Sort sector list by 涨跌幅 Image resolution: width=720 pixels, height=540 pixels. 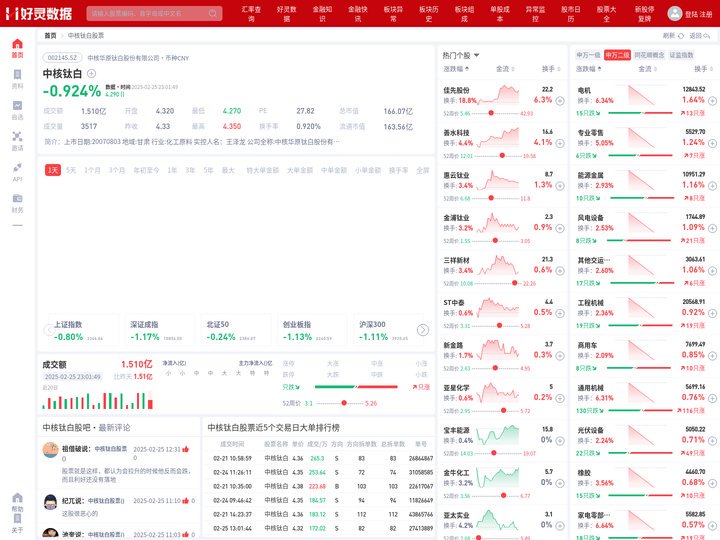pos(589,69)
